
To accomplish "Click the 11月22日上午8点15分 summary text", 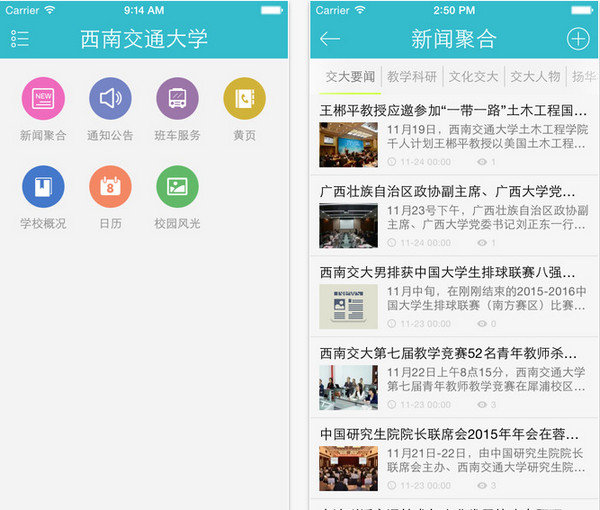I will (486, 379).
